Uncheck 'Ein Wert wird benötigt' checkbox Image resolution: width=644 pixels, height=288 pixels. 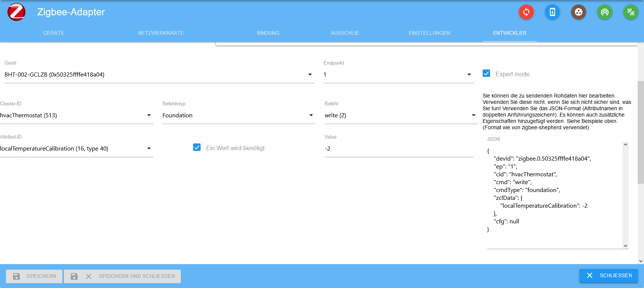(x=197, y=147)
